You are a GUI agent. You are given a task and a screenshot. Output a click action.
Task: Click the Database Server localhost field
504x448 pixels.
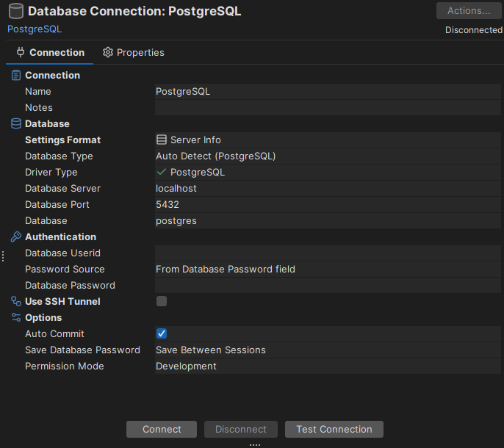point(328,188)
